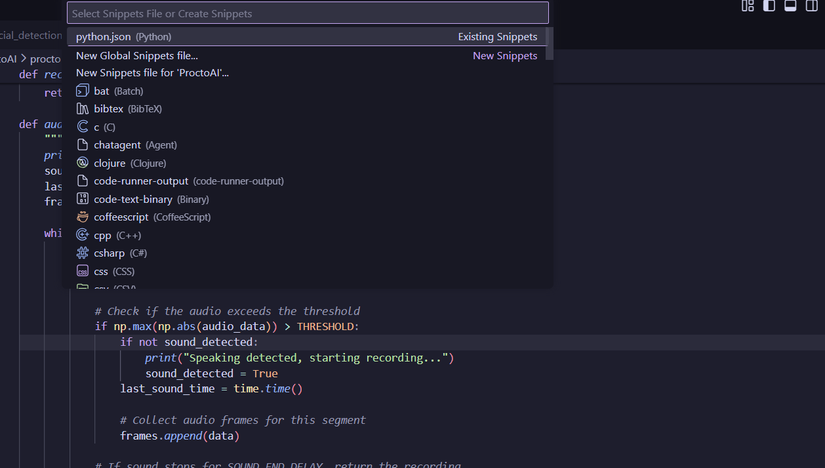Select the bat (Batch) snippet language

click(308, 91)
